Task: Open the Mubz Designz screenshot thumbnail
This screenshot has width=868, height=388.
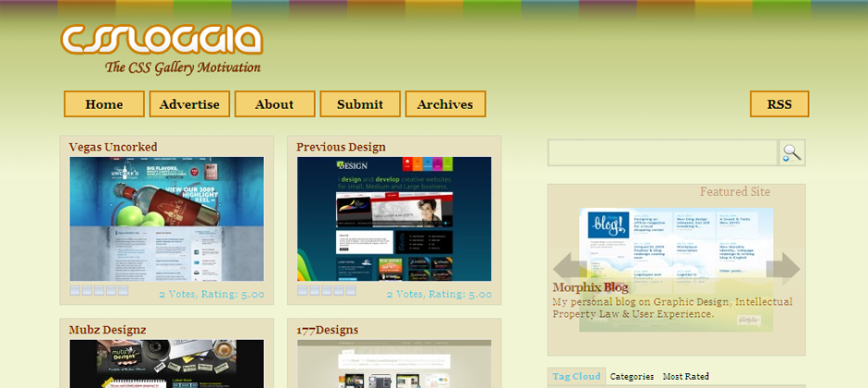Action: (x=166, y=364)
